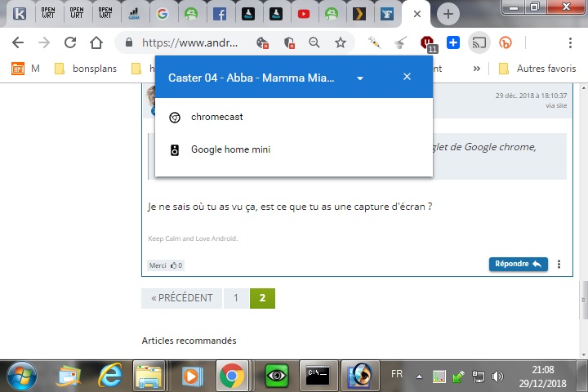Click the page vertical scrollbar thumb
Viewport: 588px width, 392px height.
point(583,300)
